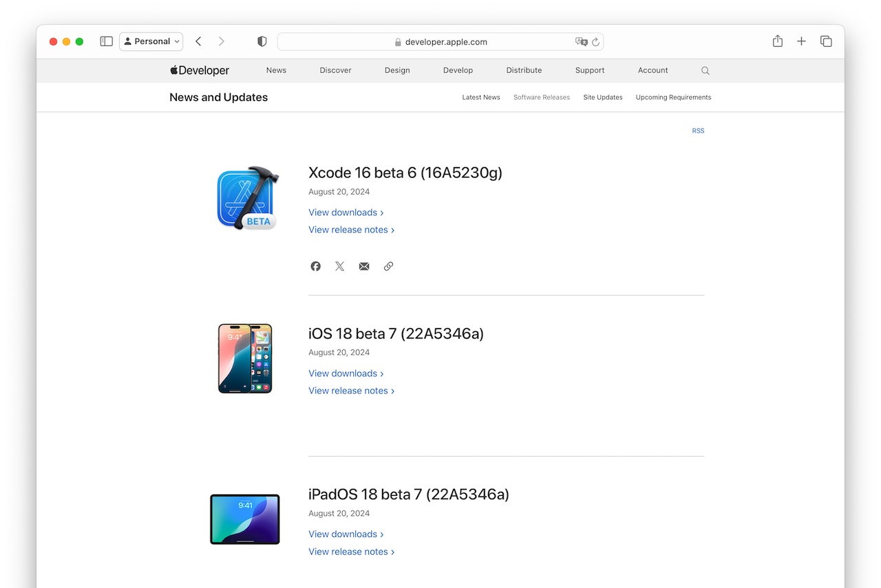Share Xcode release on Facebook
The width and height of the screenshot is (881, 588).
(x=315, y=266)
